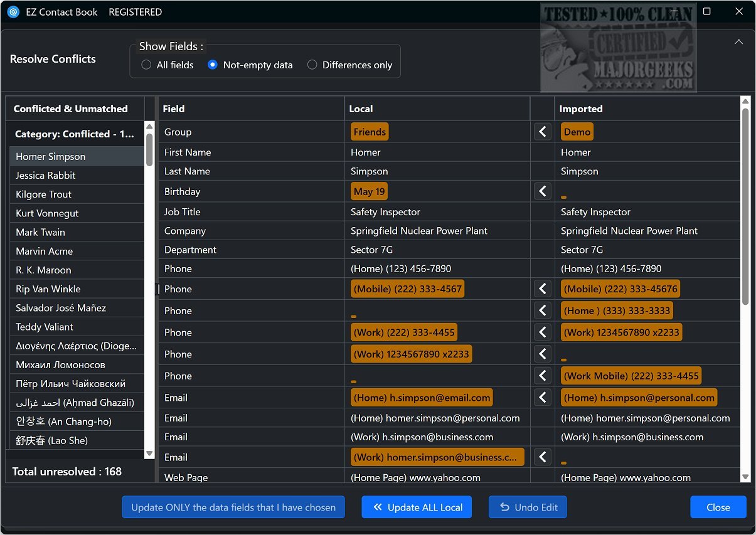Click the orange Friends group tag

tap(370, 132)
